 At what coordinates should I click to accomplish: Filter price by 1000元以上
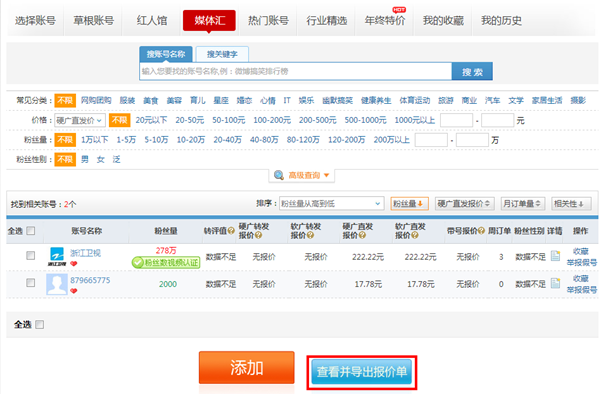(x=414, y=120)
